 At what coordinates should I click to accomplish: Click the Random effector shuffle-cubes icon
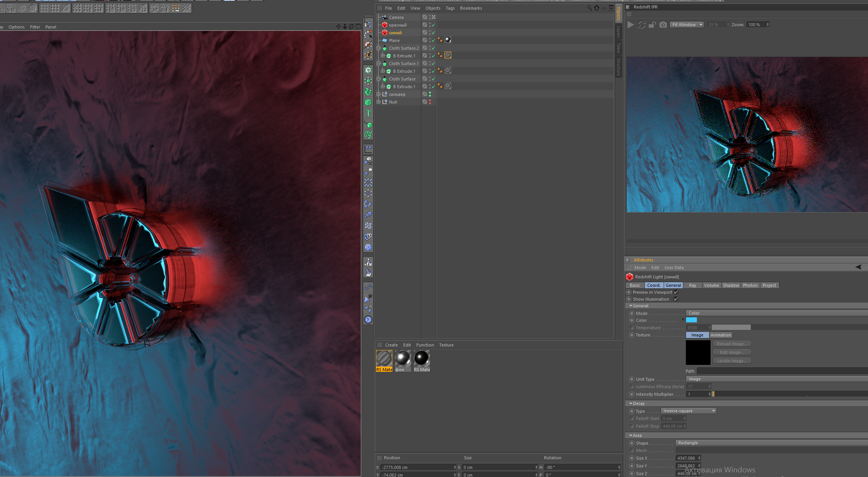[368, 161]
